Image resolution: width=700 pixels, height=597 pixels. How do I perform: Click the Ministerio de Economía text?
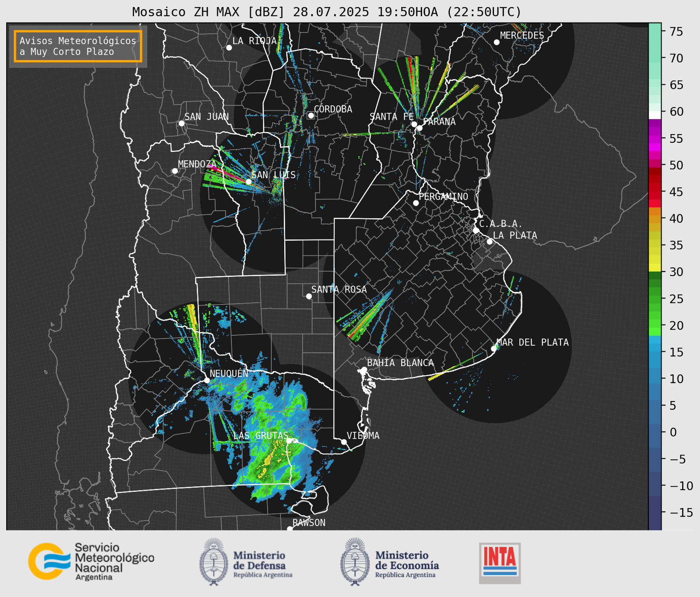[x=407, y=564]
